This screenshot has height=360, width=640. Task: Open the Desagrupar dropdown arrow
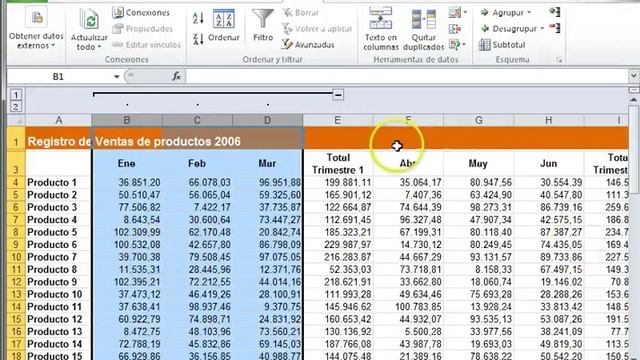(542, 29)
